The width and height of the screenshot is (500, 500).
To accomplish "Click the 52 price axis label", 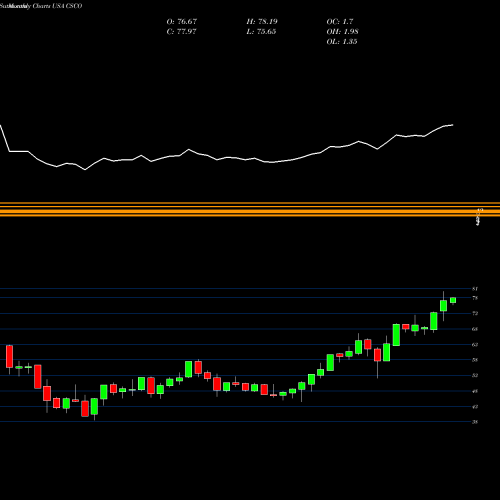I will pos(475,375).
